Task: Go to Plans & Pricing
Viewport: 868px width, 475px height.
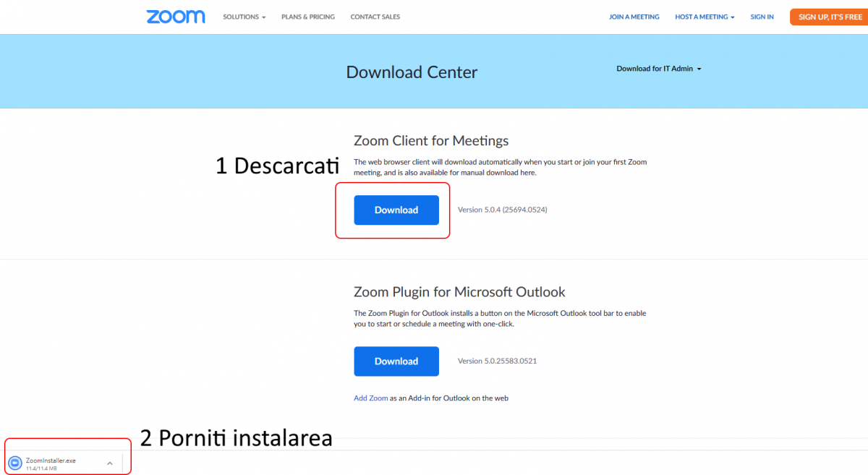Action: click(308, 17)
